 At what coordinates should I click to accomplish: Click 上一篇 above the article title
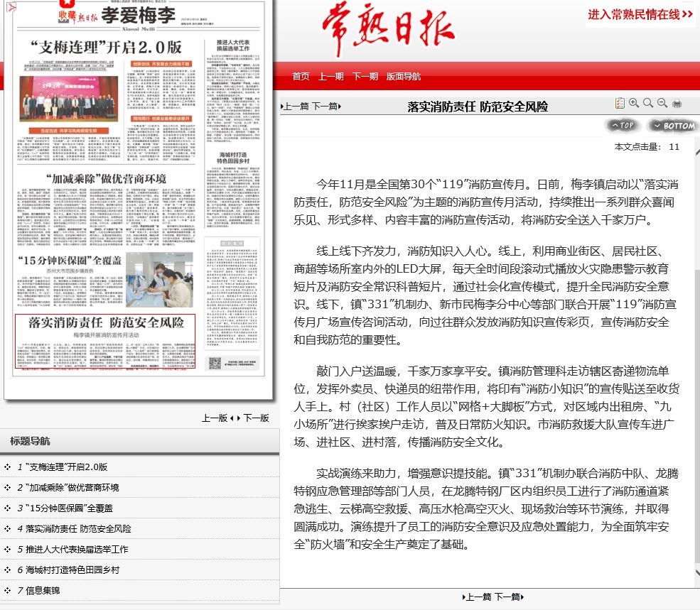294,107
